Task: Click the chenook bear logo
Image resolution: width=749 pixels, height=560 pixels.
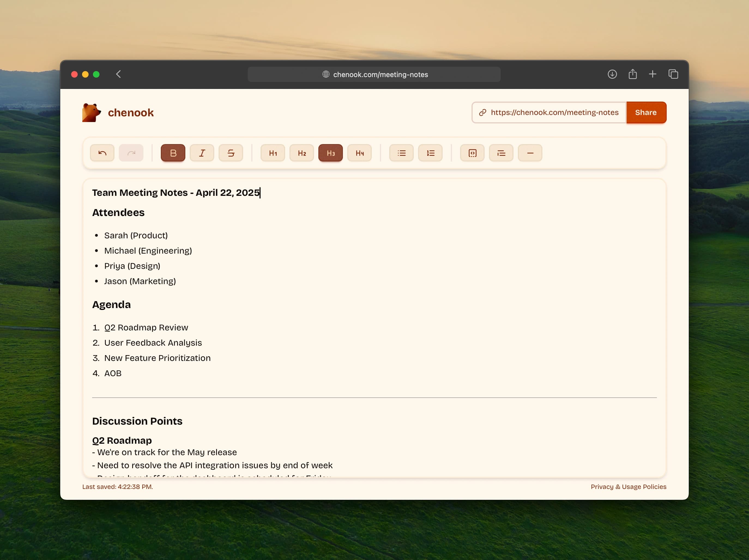Action: (90, 112)
